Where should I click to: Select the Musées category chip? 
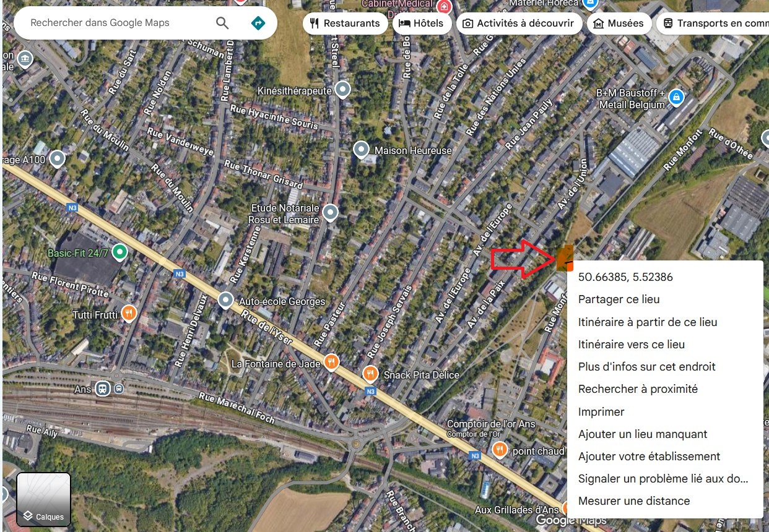(x=619, y=24)
